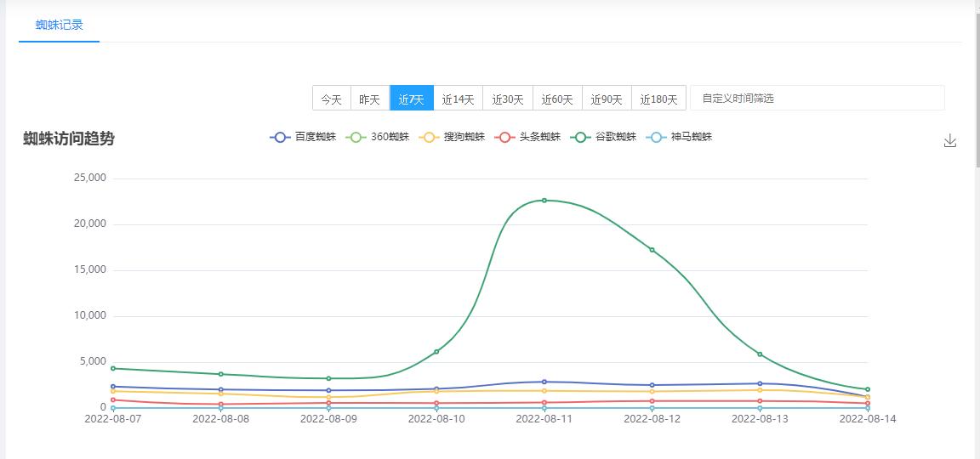Toggle 神马蜘蛛 legend series
980x459 pixels.
pos(679,138)
